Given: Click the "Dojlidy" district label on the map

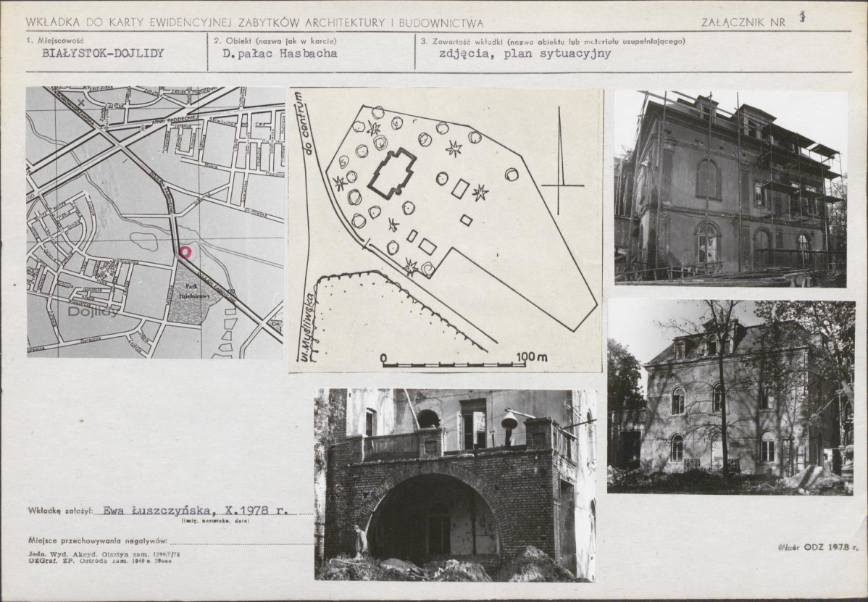Looking at the screenshot, I should (x=93, y=312).
